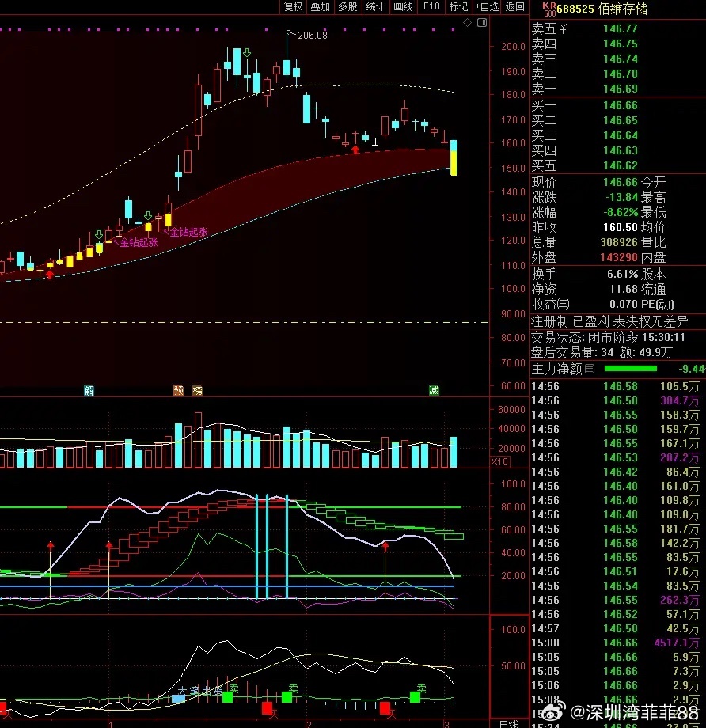706x728 pixels.
Task: Click the 外盘 143290 value
Action: coord(619,256)
